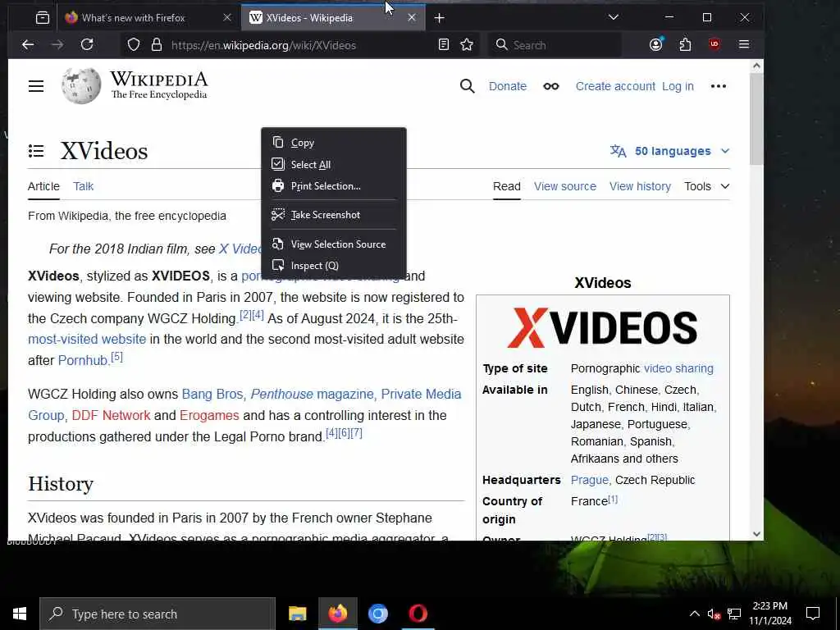Viewport: 840px width, 630px height.
Task: Open File Explorer from taskbar
Action: (x=297, y=614)
